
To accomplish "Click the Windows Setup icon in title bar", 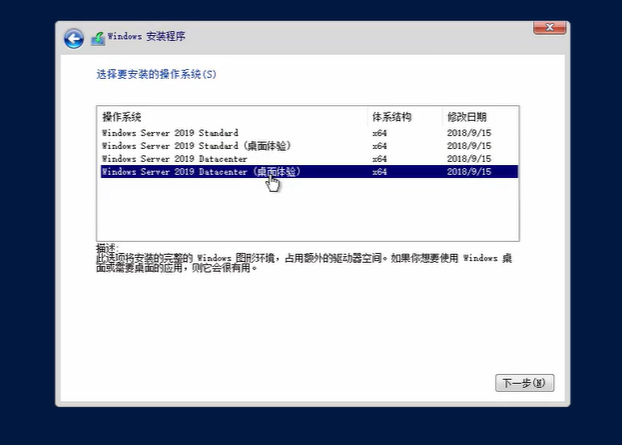I will 98,38.
